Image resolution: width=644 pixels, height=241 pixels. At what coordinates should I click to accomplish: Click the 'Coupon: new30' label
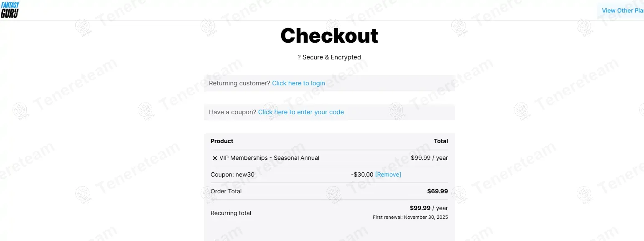click(232, 174)
